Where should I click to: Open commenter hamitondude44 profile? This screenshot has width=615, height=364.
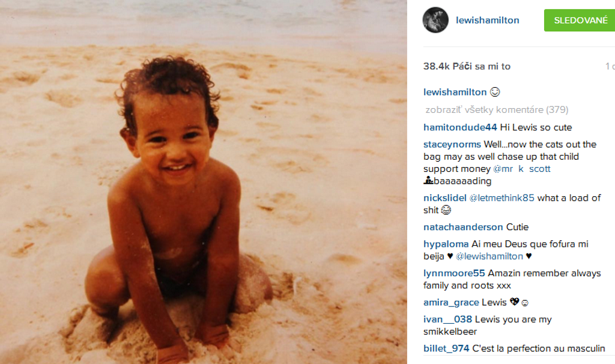click(x=460, y=127)
